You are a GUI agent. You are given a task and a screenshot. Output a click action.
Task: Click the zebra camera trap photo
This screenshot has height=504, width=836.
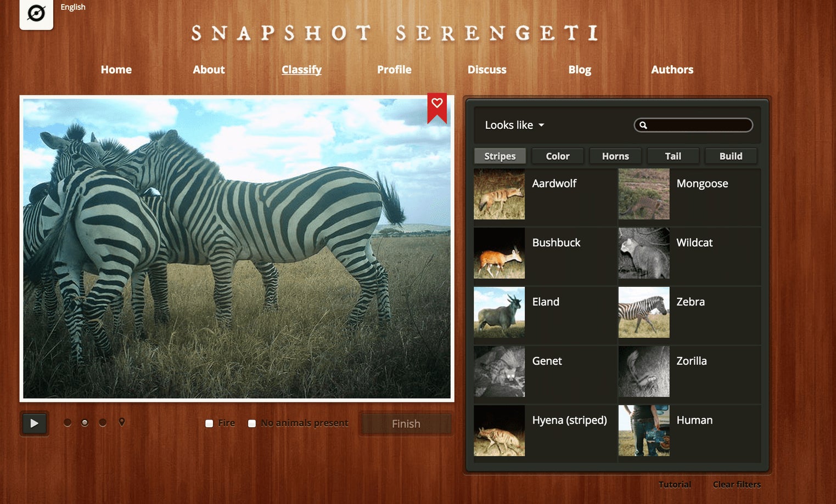tap(237, 248)
